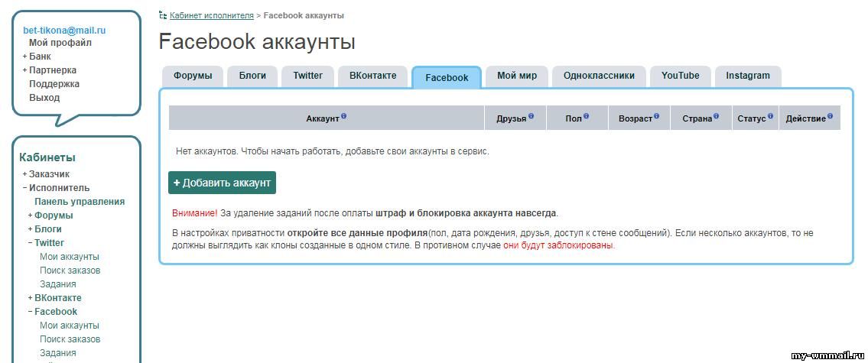Click the info icon next to Пол header
The height and width of the screenshot is (363, 868).
click(587, 116)
